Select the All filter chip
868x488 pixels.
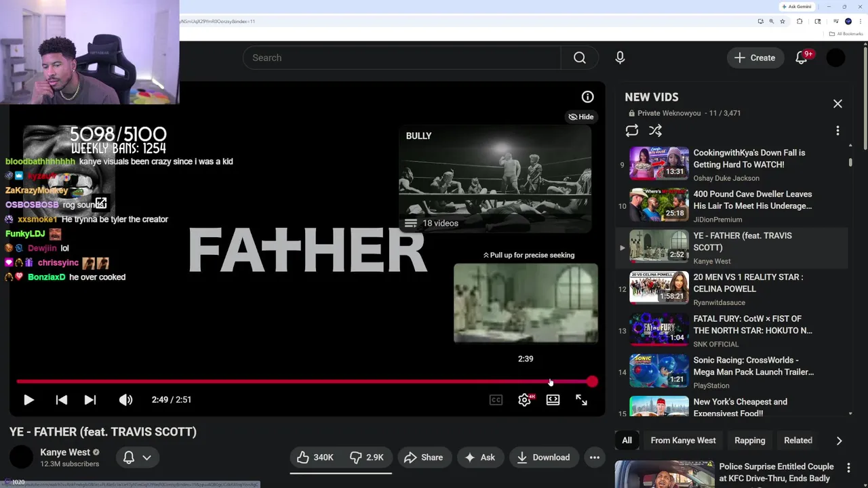pyautogui.click(x=627, y=441)
